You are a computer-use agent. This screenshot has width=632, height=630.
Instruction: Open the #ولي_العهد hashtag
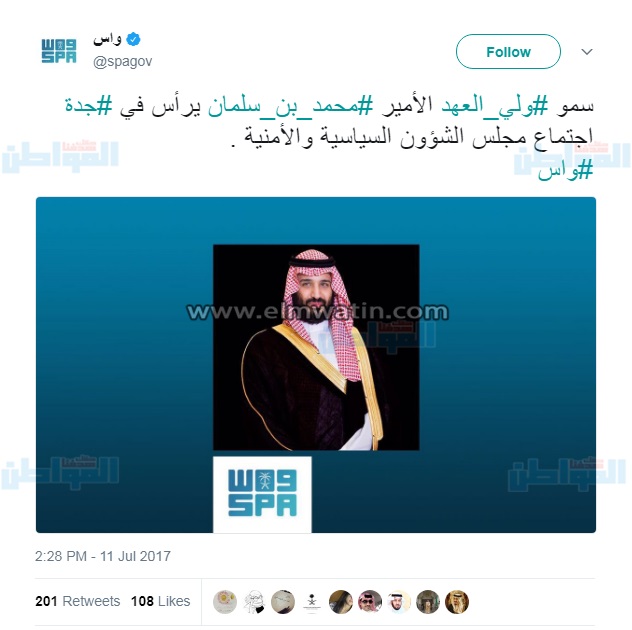[495, 106]
